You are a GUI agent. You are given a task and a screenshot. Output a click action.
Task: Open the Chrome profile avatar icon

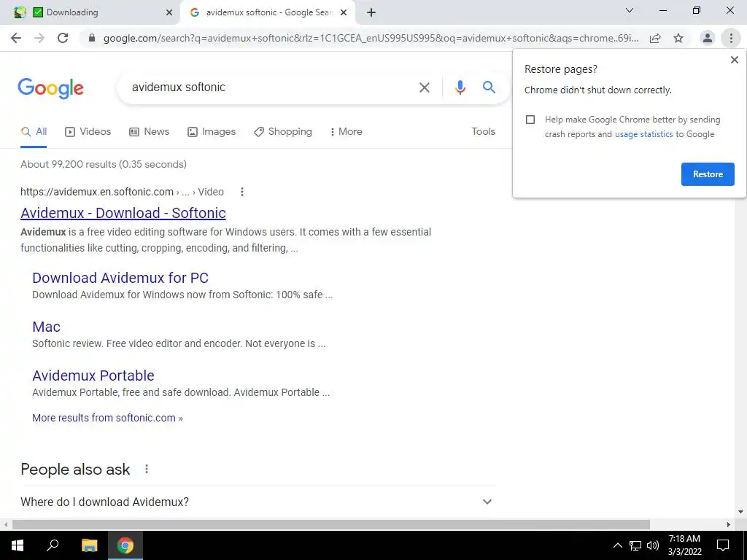[x=708, y=38]
